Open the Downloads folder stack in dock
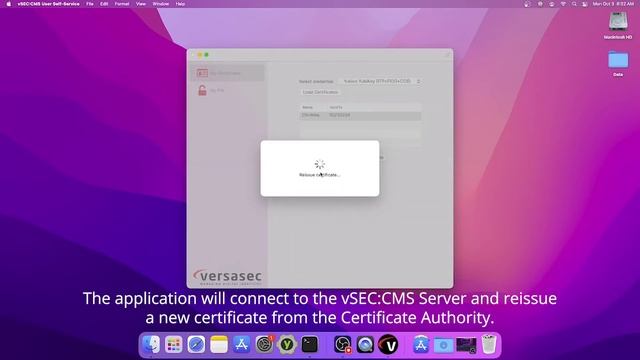This screenshot has width=640, height=360. pyautogui.click(x=444, y=345)
